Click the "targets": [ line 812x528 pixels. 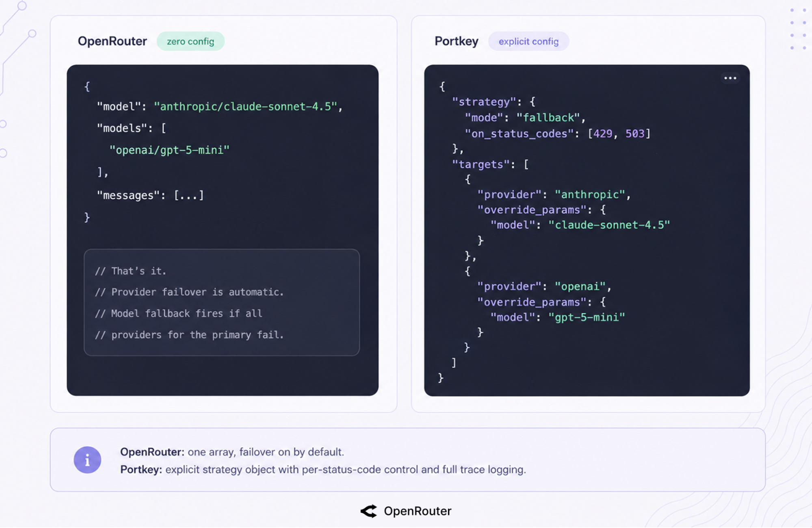(x=491, y=164)
